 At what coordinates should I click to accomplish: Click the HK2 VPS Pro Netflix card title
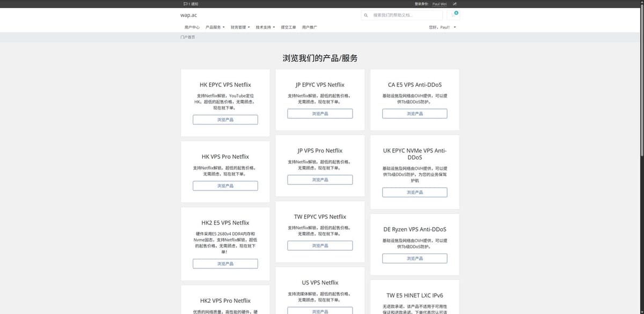pyautogui.click(x=225, y=301)
